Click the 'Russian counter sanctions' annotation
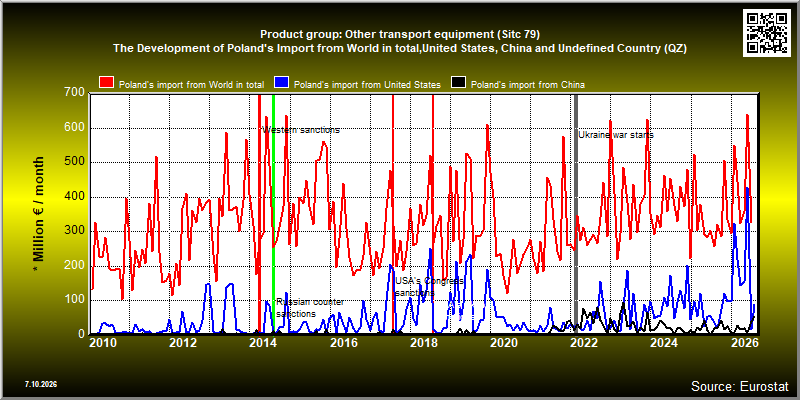Image resolution: width=800 pixels, height=400 pixels. tap(310, 308)
